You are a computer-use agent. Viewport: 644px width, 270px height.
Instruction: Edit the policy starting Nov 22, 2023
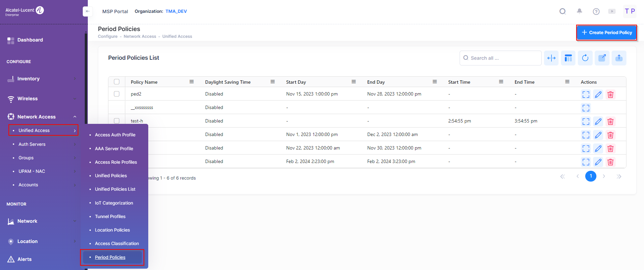click(x=598, y=148)
